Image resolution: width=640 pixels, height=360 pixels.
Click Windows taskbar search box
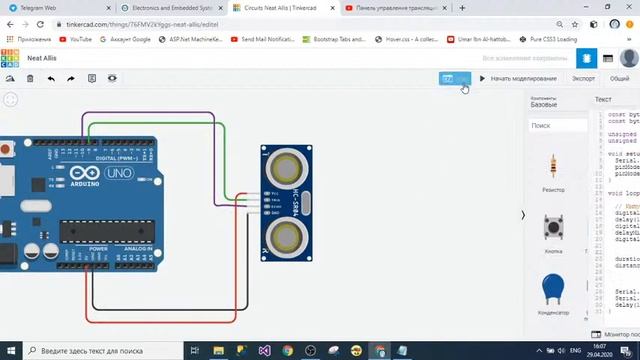103,351
